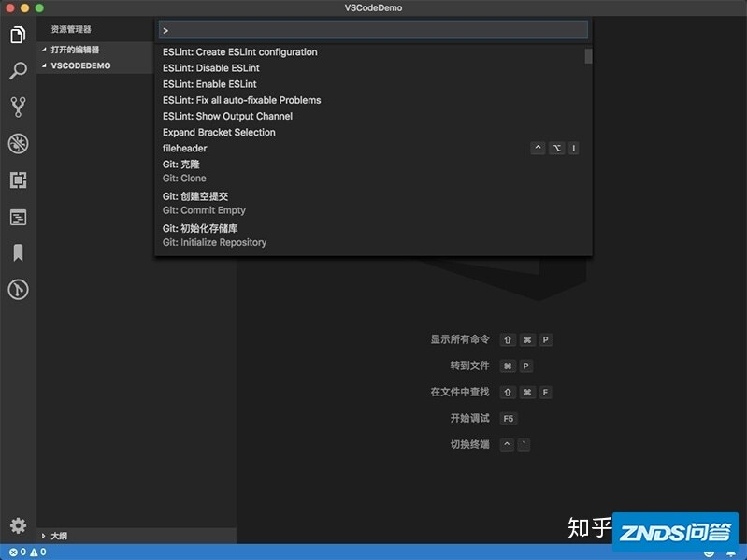Click 在文件中查找 shortcut hint text

click(460, 392)
